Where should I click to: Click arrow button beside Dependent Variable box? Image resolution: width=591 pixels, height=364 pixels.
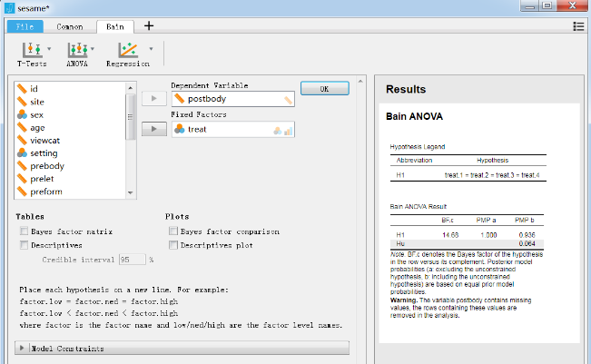coord(154,98)
